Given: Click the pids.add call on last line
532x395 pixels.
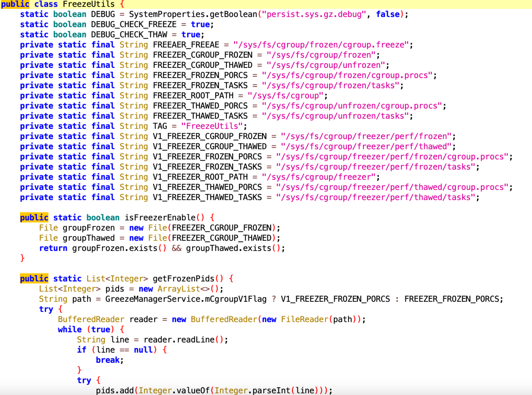Looking at the screenshot, I should pyautogui.click(x=115, y=390).
